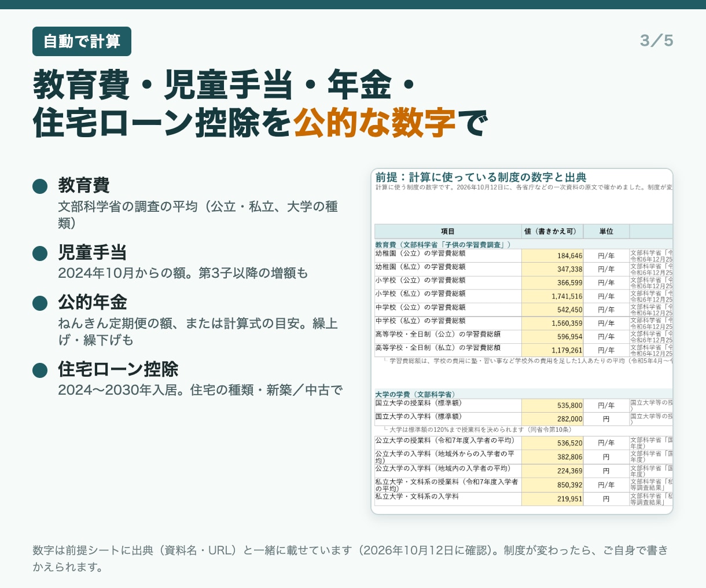
Task: Click the footer note about 前提シート sources
Action: pyautogui.click(x=351, y=558)
